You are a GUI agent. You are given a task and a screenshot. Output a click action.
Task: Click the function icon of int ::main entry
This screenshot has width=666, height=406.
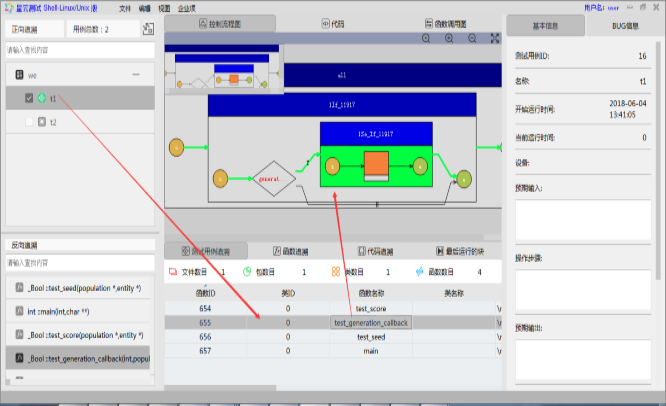pyautogui.click(x=20, y=311)
